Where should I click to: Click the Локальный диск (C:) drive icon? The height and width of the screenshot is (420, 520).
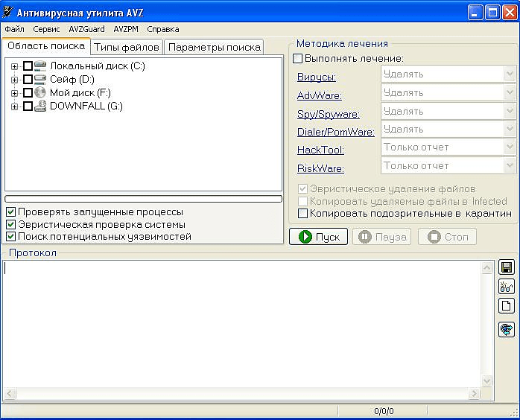[40, 66]
